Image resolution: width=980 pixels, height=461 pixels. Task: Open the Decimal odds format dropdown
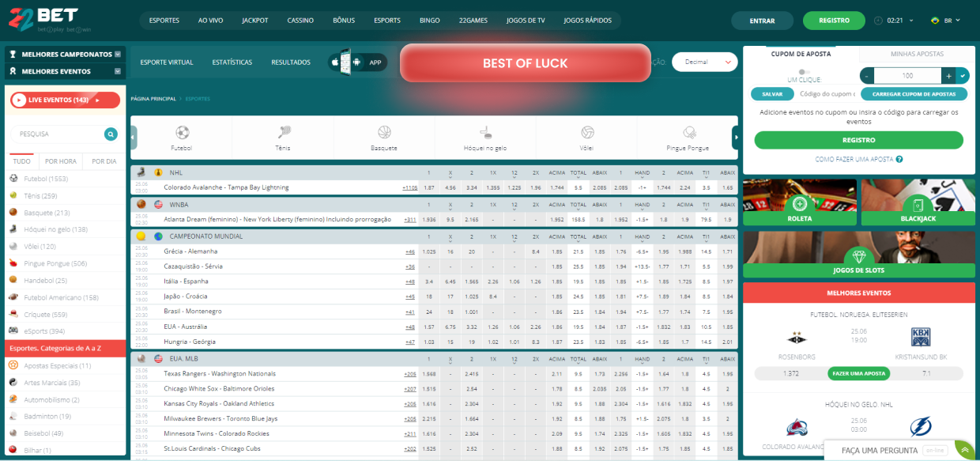[702, 61]
